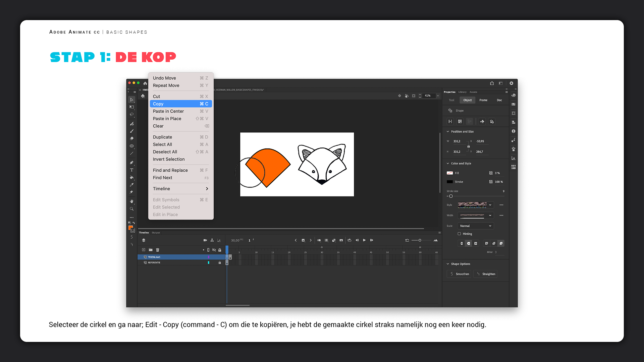The height and width of the screenshot is (362, 644).
Task: Select the Lasso tool
Action: [131, 115]
